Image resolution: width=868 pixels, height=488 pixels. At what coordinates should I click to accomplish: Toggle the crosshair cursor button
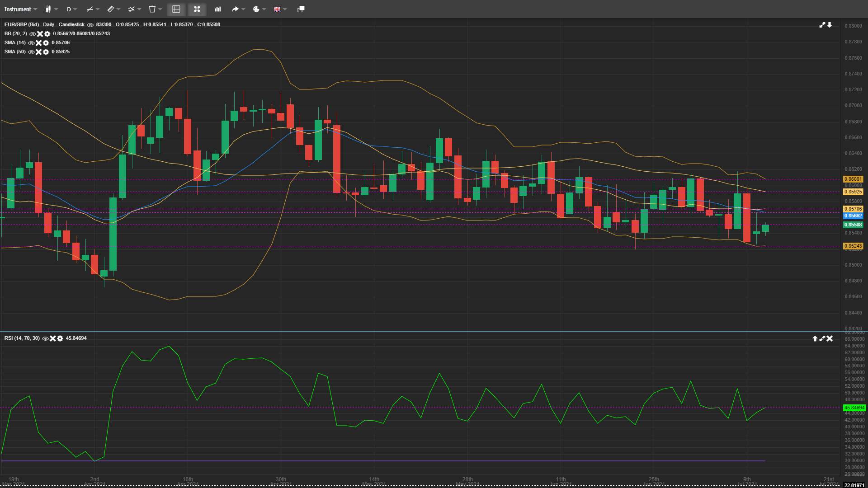pos(176,9)
